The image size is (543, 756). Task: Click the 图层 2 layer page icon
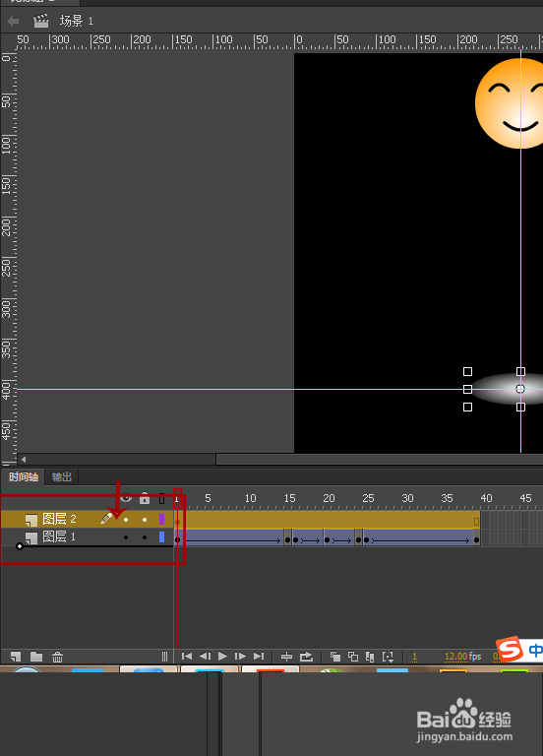click(31, 520)
